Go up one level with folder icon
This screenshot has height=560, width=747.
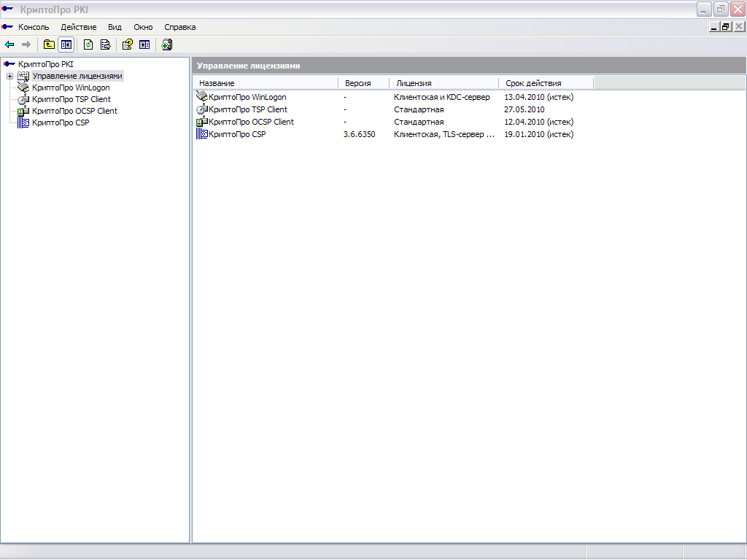pyautogui.click(x=49, y=44)
